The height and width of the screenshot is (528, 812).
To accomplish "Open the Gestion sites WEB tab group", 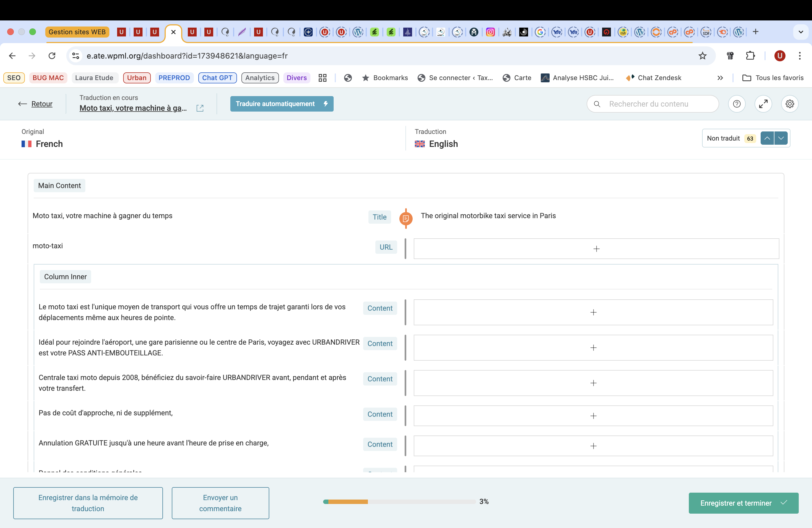I will (x=77, y=32).
